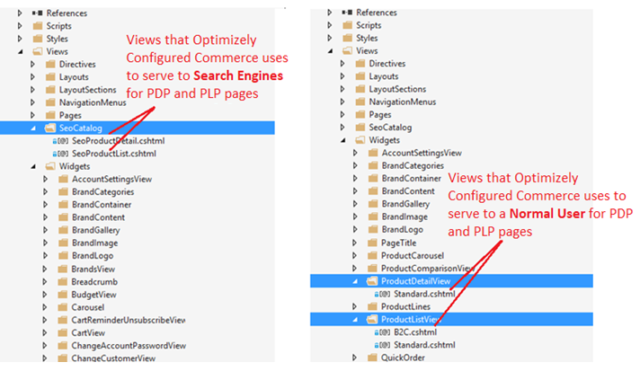Click the open SeoCatalog folder icon in left tree
This screenshot has width=640, height=380.
click(x=50, y=128)
